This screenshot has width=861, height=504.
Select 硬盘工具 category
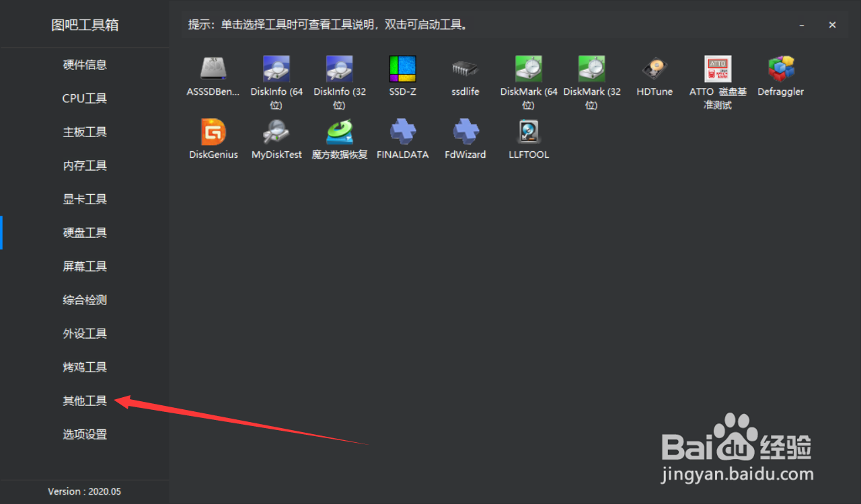(85, 233)
